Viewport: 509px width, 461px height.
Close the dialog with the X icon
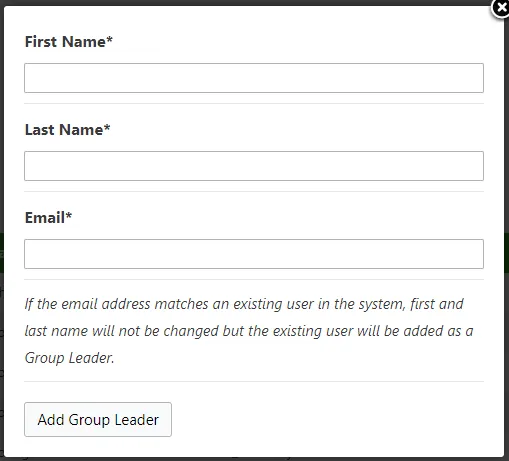point(501,8)
